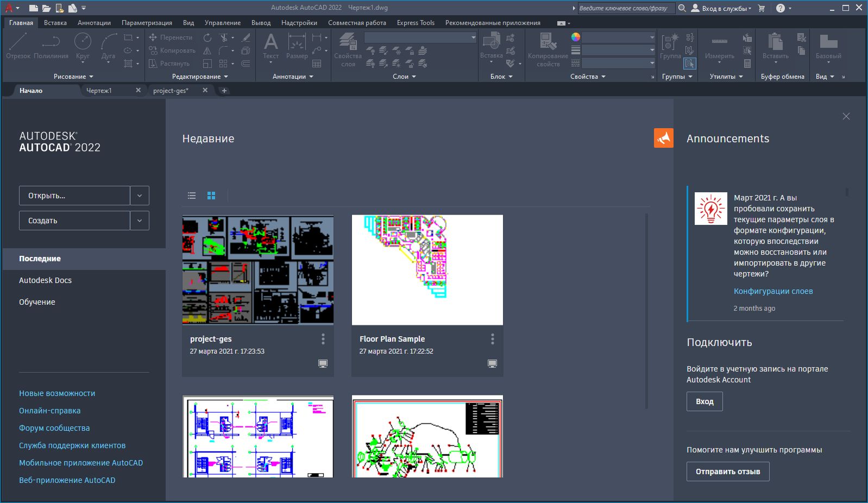Select the Полилиния tool
This screenshot has height=503, width=868.
[51, 46]
